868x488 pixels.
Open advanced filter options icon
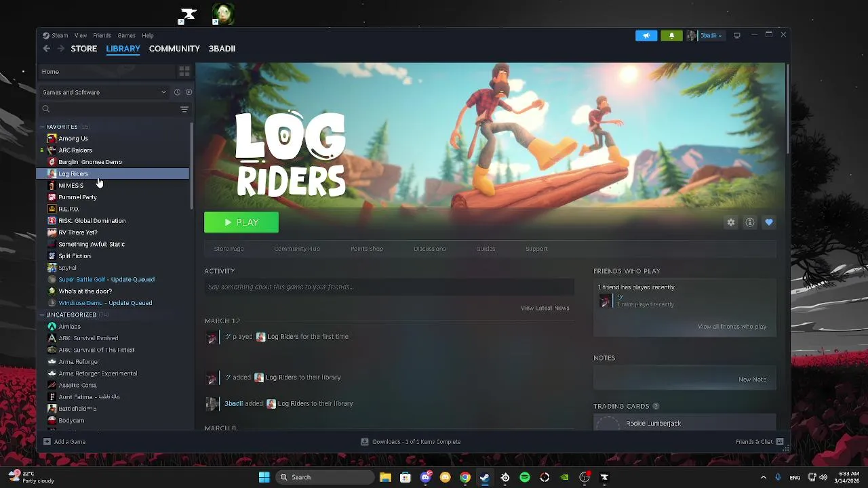184,109
